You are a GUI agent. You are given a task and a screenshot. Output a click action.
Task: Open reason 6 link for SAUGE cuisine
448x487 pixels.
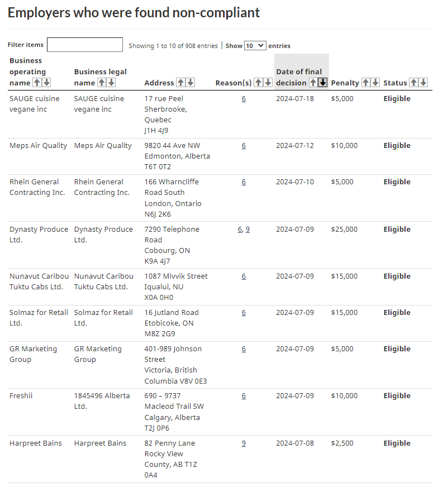point(244,99)
